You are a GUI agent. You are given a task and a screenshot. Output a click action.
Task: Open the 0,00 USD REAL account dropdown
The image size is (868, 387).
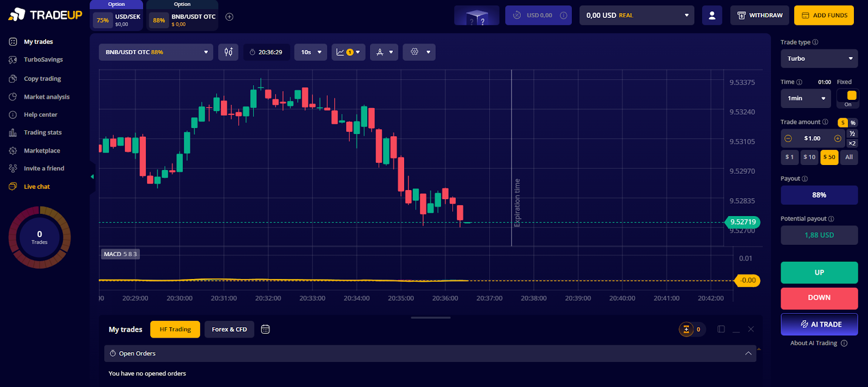coord(637,15)
